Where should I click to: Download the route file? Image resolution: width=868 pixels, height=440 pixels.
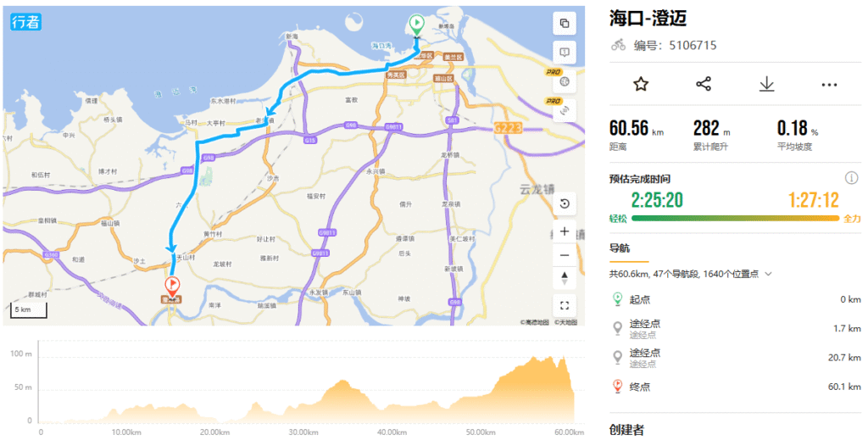point(766,84)
